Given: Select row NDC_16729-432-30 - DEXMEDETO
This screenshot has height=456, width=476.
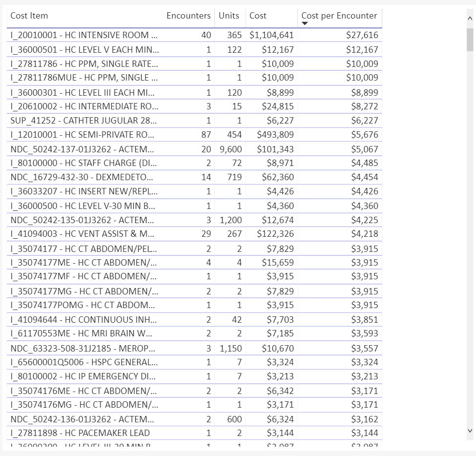Looking at the screenshot, I should tap(194, 177).
